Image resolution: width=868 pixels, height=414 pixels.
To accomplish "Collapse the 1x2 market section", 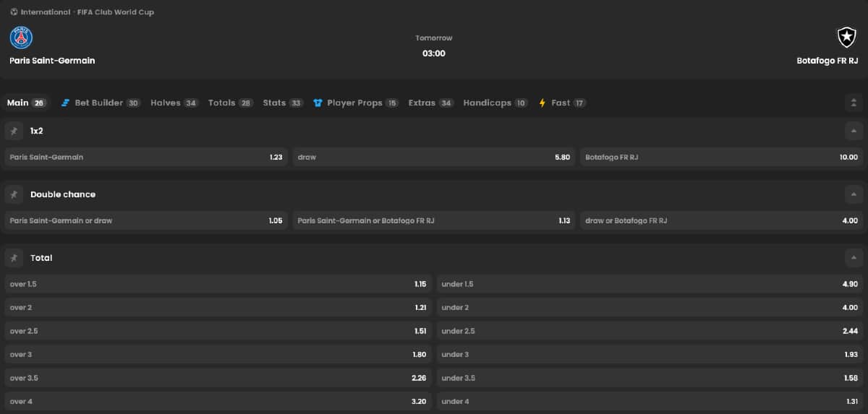I will click(x=854, y=131).
